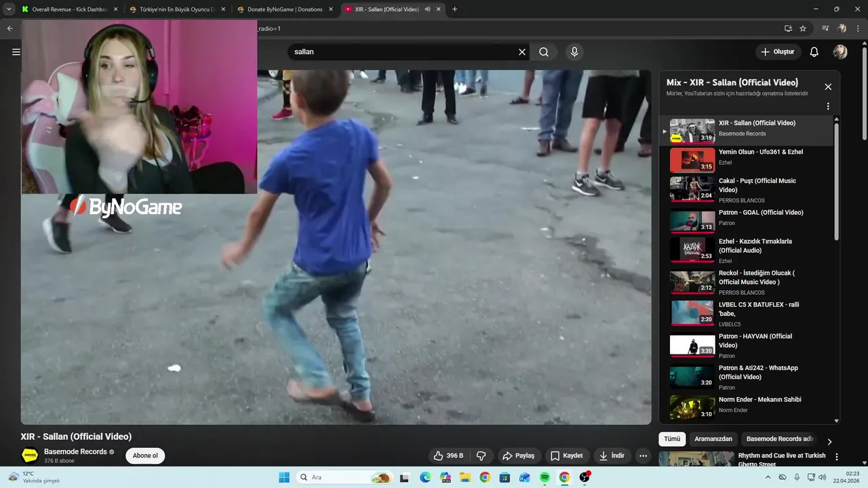
Task: Bookmark this page with the star icon
Action: 803,28
